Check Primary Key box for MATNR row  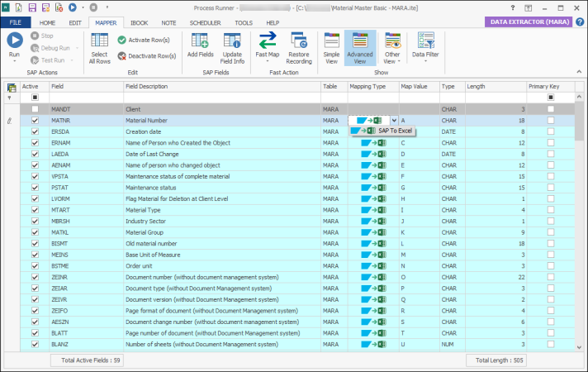[551, 121]
